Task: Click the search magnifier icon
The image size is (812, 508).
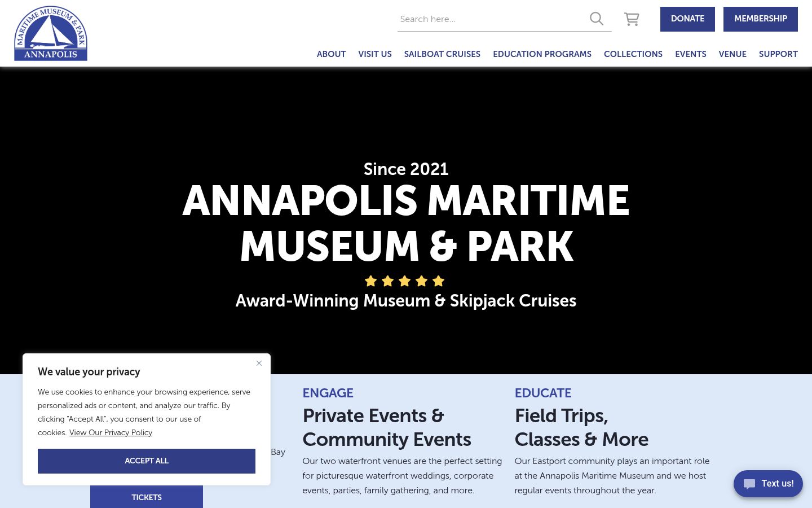Action: click(597, 19)
